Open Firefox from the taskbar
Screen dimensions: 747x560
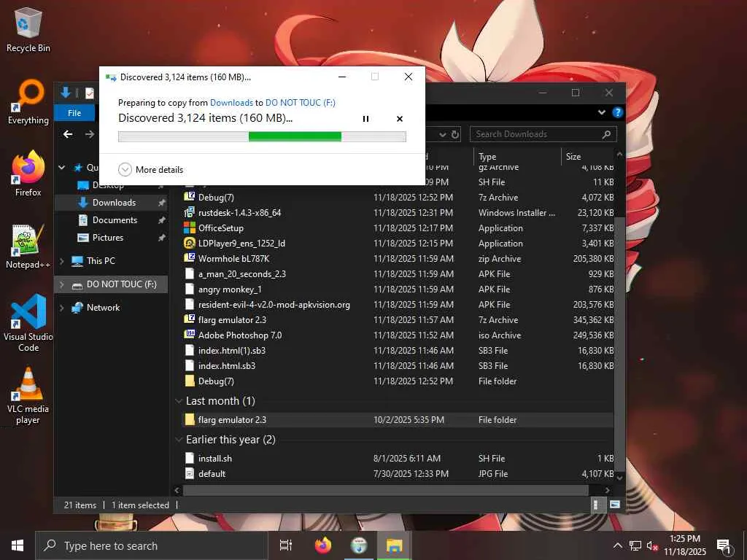tap(323, 545)
